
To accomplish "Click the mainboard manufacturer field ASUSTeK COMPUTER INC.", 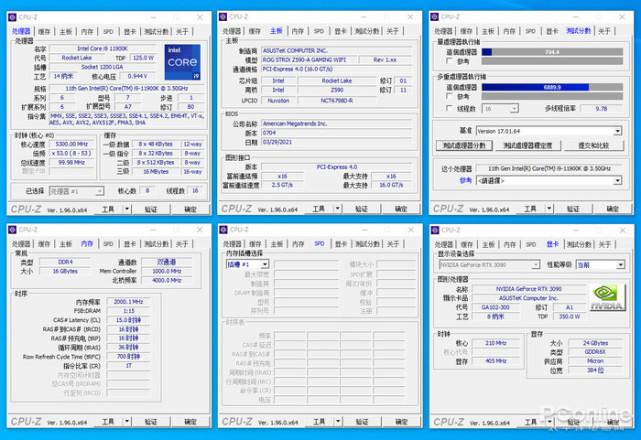I will (336, 50).
